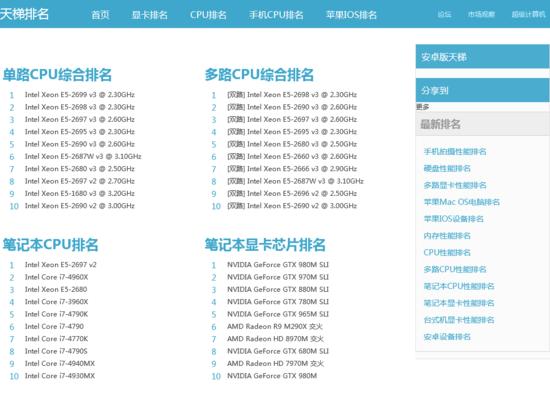
Task: Select single-socket Xeon E5-2690 v2 @ 3.00GHz
Action: coord(80,206)
